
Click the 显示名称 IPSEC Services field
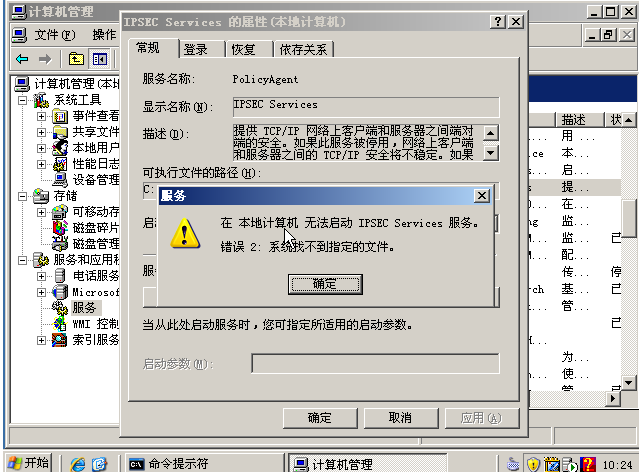click(366, 107)
